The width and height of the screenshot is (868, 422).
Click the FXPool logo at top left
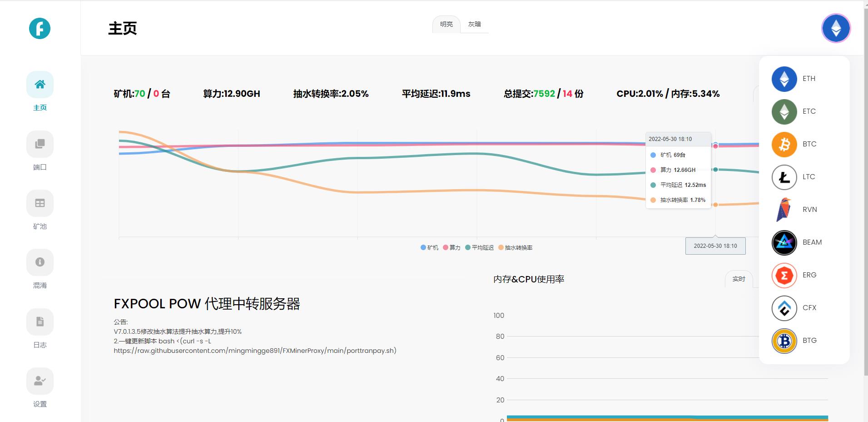click(x=40, y=29)
